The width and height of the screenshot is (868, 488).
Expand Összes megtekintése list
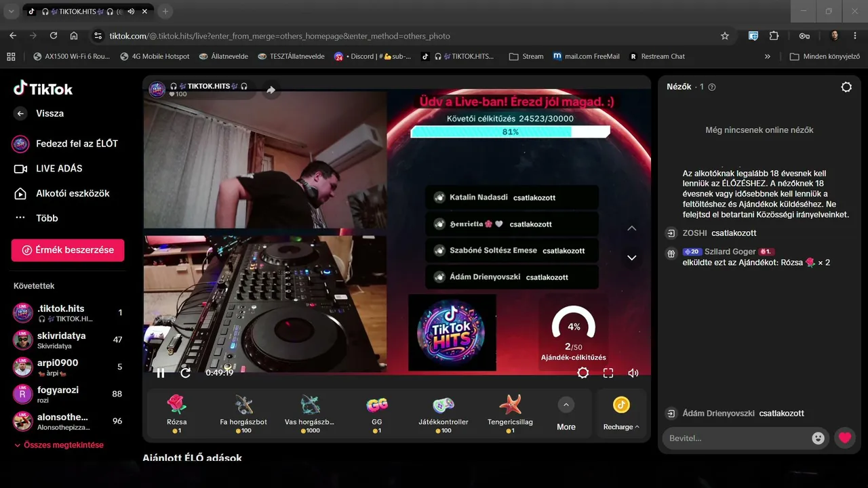tap(59, 445)
